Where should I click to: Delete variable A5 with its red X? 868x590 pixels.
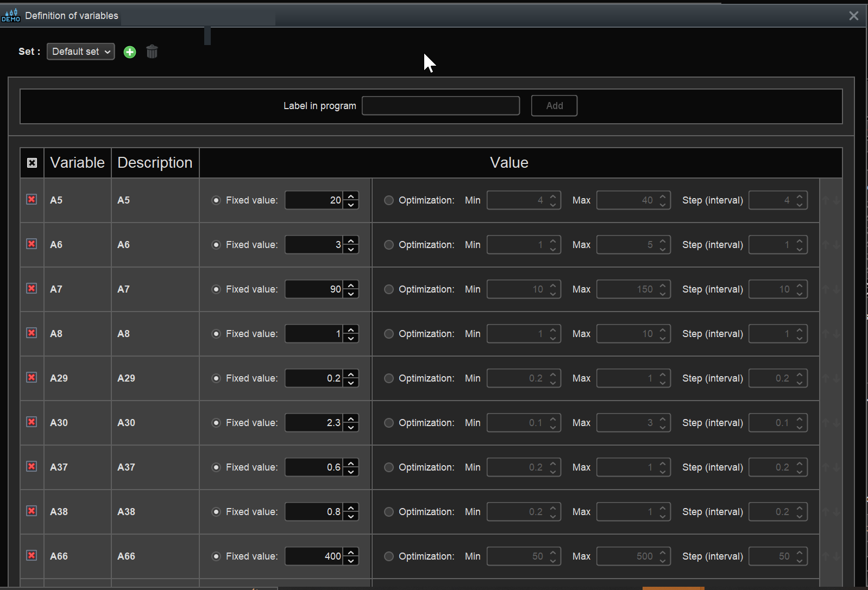[x=32, y=199]
